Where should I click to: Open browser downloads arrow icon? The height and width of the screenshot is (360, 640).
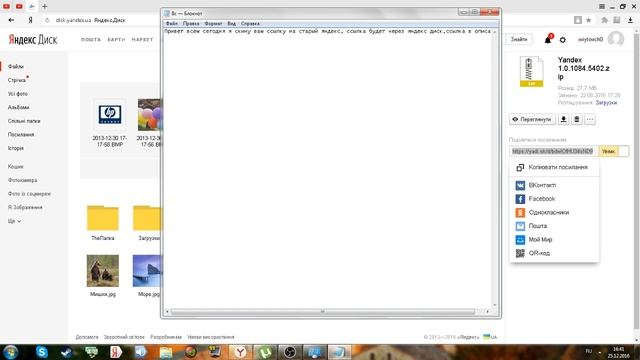click(x=631, y=20)
